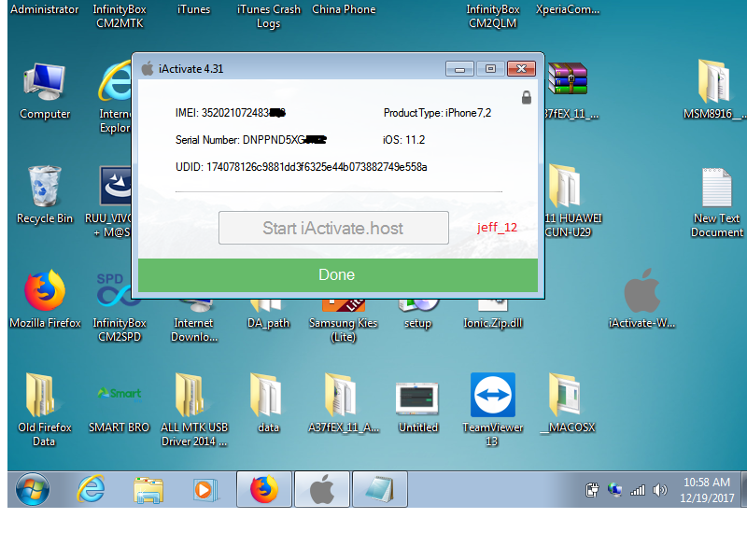747x560 pixels.
Task: Click the Apple logo in iActivate title bar
Action: click(148, 68)
